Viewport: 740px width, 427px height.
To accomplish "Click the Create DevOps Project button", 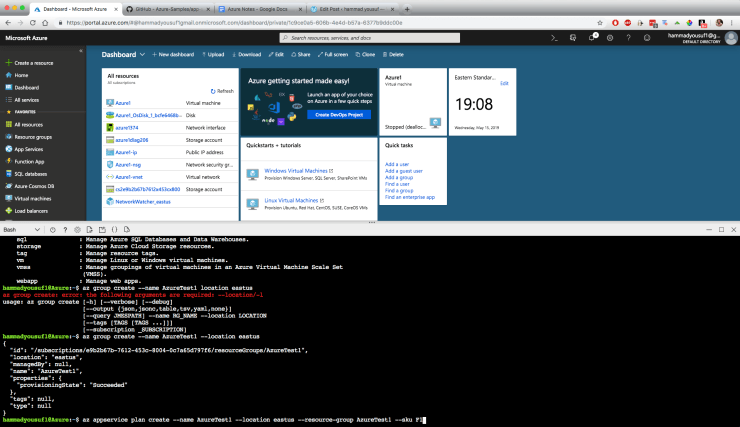I will point(339,115).
